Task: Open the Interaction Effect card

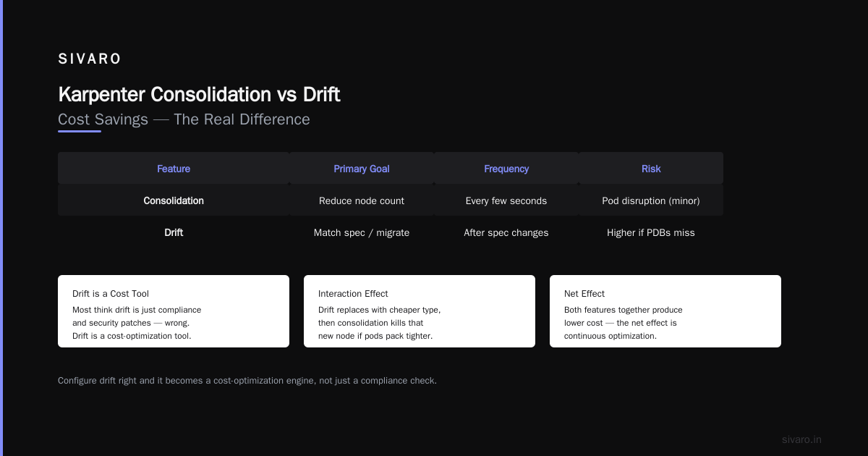Action: 420,311
